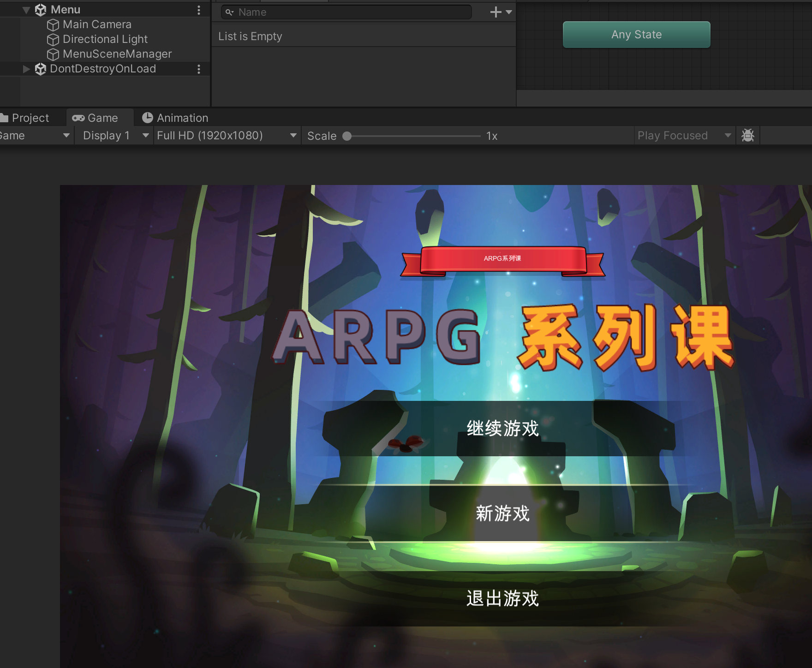Image resolution: width=812 pixels, height=668 pixels.
Task: Open DontDestroyOnLoad options (three dots)
Action: point(199,69)
